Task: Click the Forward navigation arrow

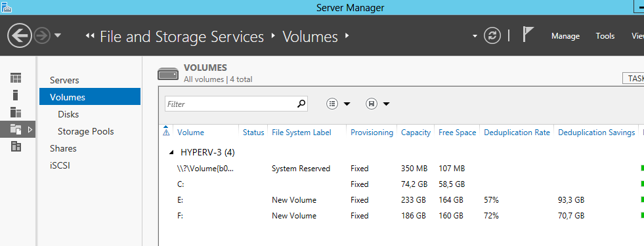Action: 41,36
